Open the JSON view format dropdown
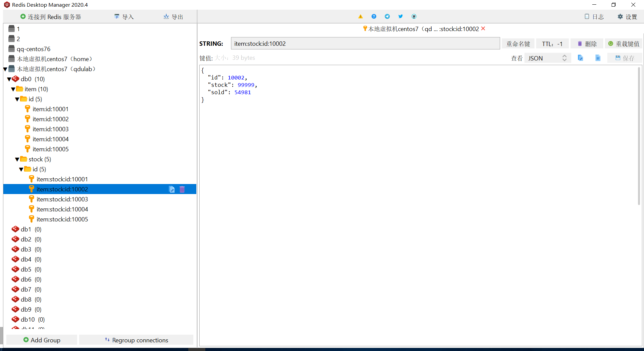This screenshot has width=644, height=351. (548, 58)
